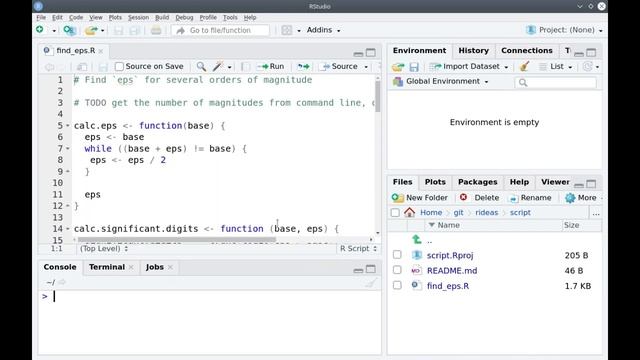Save the editor document with the disk icon
640x360 pixels.
click(x=103, y=67)
